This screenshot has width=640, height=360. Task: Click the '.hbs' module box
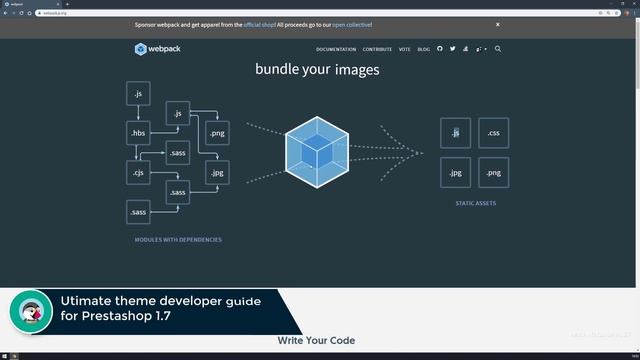click(x=138, y=133)
